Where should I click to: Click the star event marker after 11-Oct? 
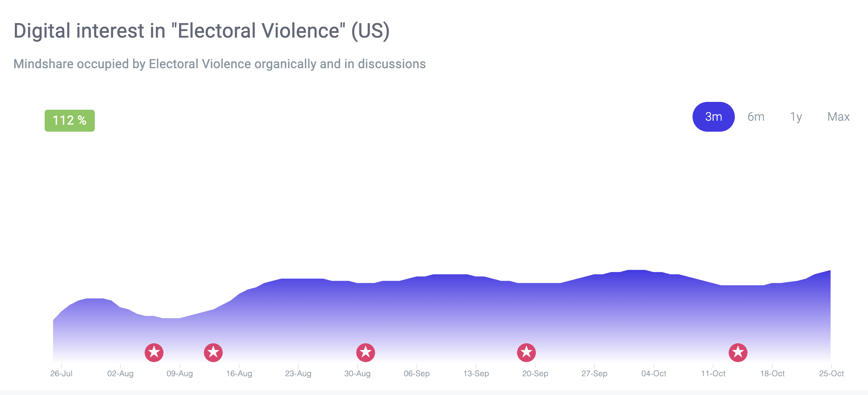[x=738, y=353]
